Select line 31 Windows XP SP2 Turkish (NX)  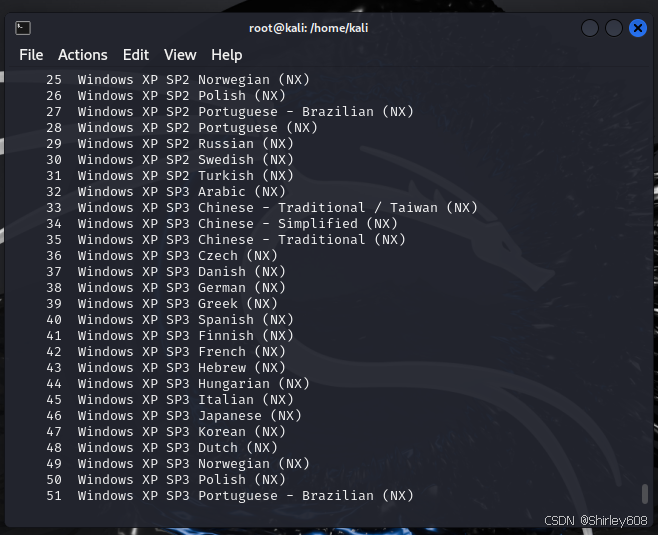click(x=170, y=175)
